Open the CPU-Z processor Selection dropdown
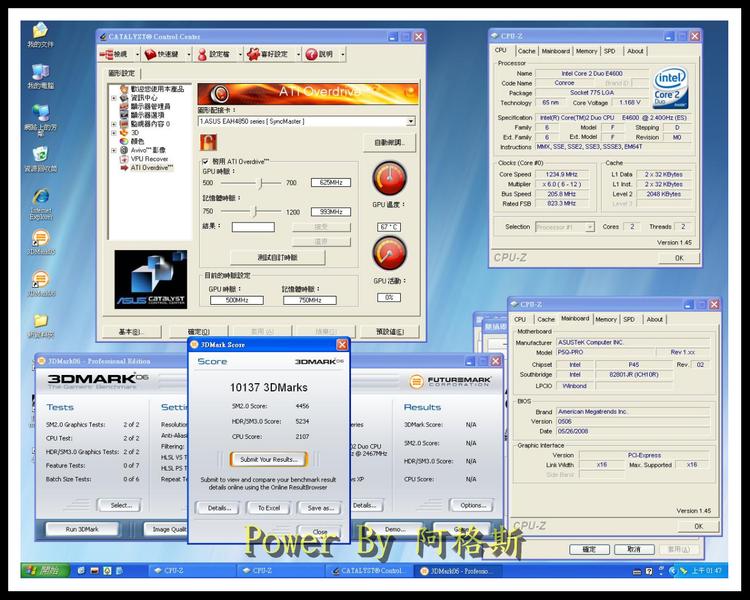This screenshot has width=750, height=600. [590, 227]
